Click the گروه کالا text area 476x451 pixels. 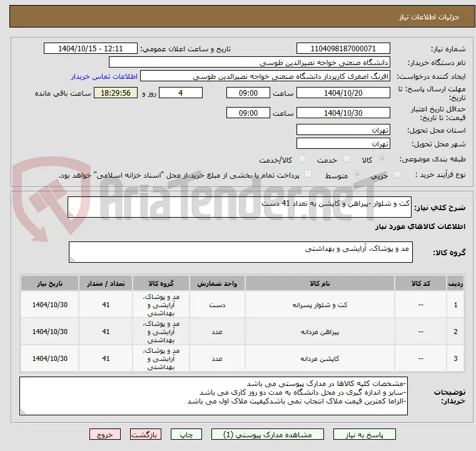click(240, 252)
